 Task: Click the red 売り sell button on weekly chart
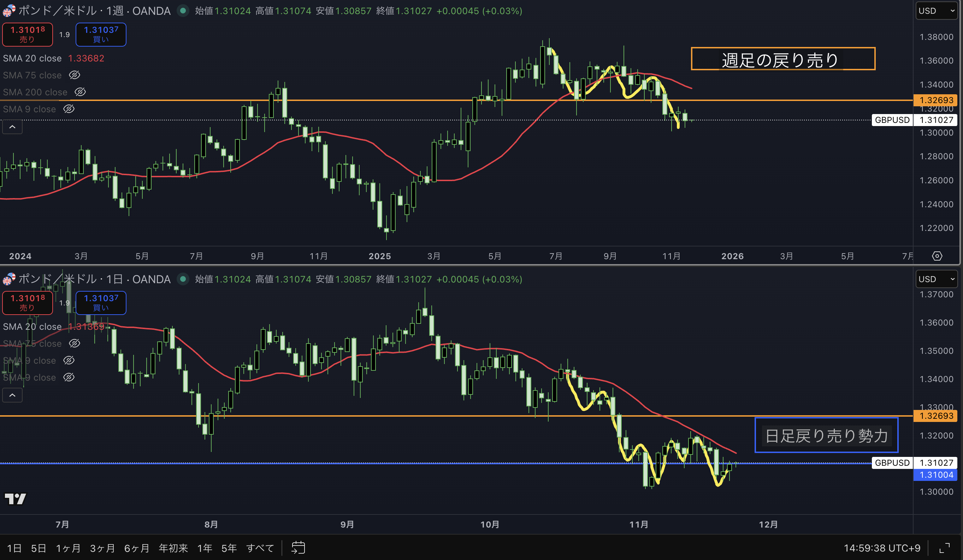click(28, 34)
